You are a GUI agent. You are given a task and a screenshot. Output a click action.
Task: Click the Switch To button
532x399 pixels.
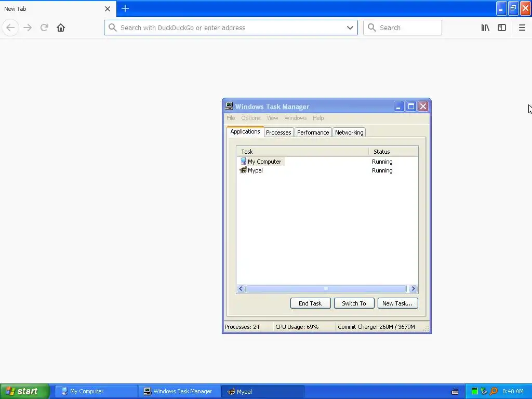pyautogui.click(x=354, y=303)
